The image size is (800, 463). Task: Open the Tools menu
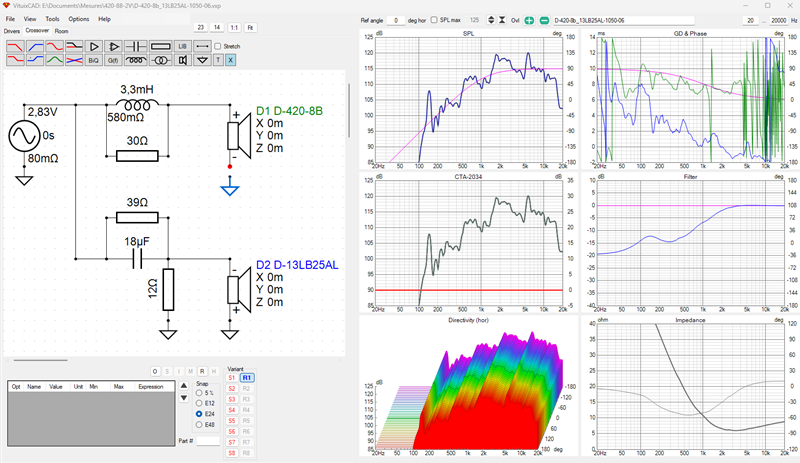tap(53, 19)
